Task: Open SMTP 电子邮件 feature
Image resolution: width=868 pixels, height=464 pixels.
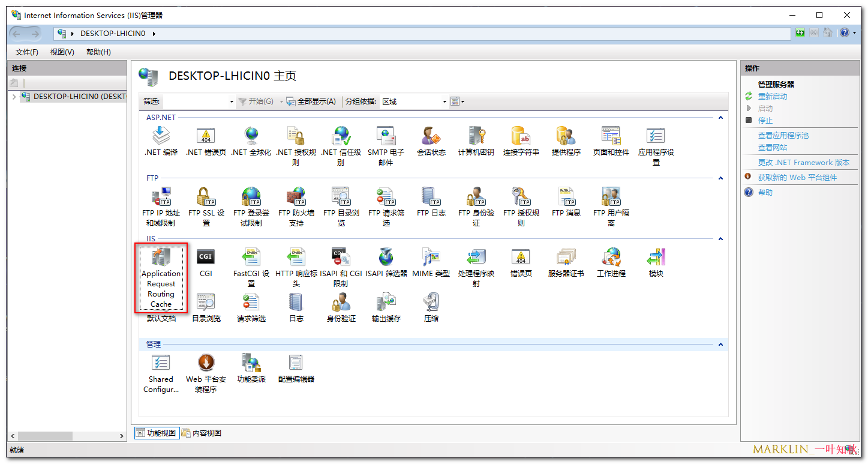Action: (386, 146)
